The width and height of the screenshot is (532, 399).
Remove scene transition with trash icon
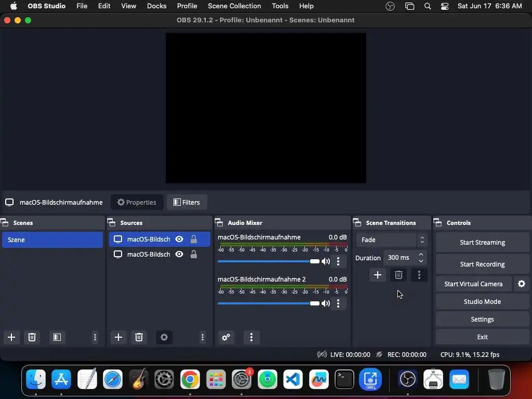tap(398, 275)
